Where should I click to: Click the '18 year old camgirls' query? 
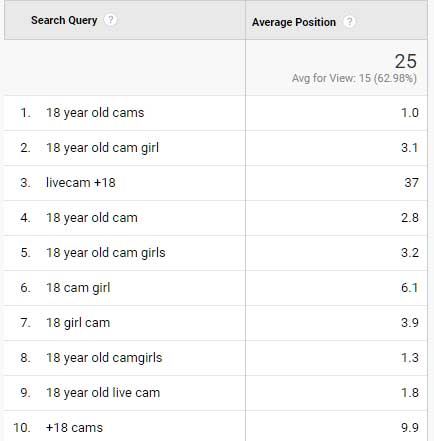click(x=104, y=358)
